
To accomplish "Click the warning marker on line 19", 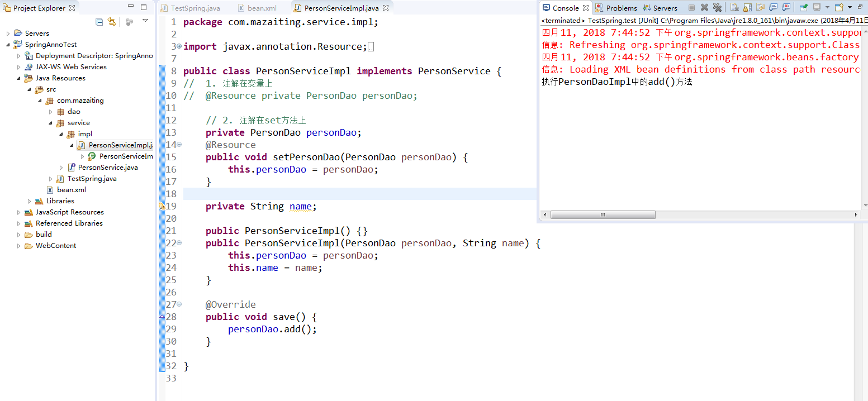I will point(162,206).
